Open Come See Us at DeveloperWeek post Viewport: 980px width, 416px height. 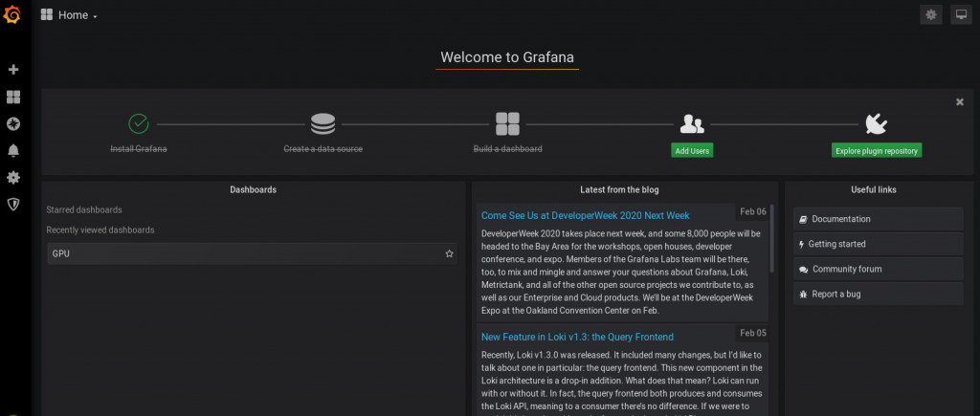(x=585, y=215)
